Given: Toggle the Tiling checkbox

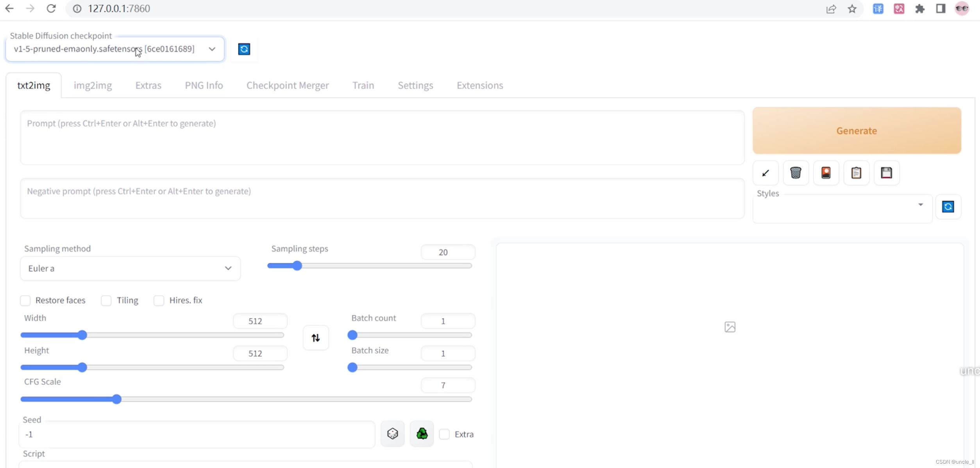Looking at the screenshot, I should click(106, 300).
